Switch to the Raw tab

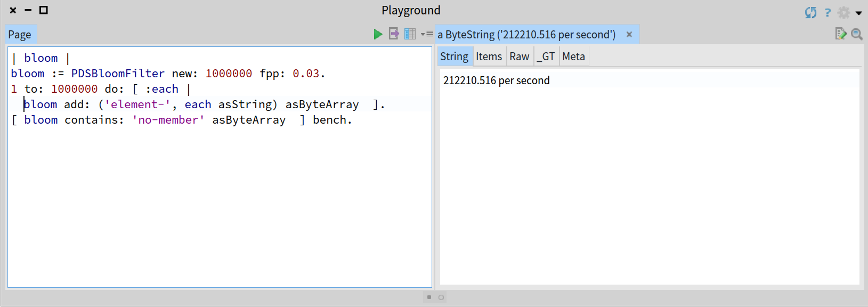(520, 56)
